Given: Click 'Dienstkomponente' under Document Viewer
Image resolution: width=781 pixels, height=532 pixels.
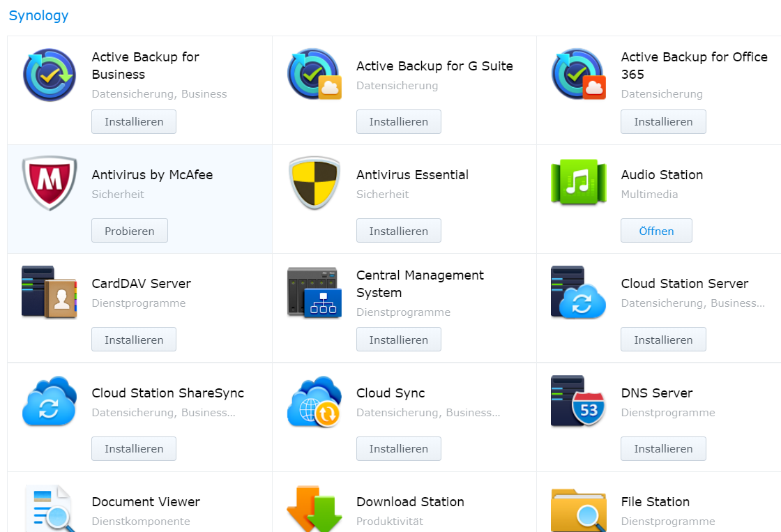Looking at the screenshot, I should click(140, 521).
